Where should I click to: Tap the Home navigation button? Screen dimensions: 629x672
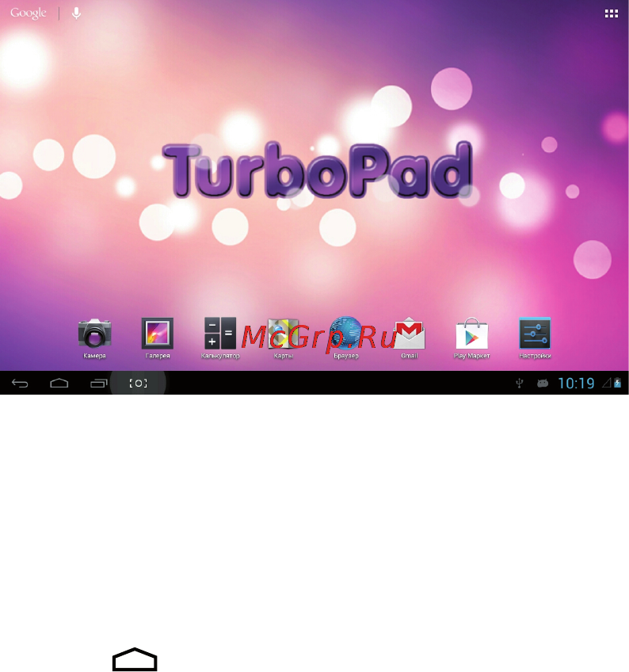point(59,383)
